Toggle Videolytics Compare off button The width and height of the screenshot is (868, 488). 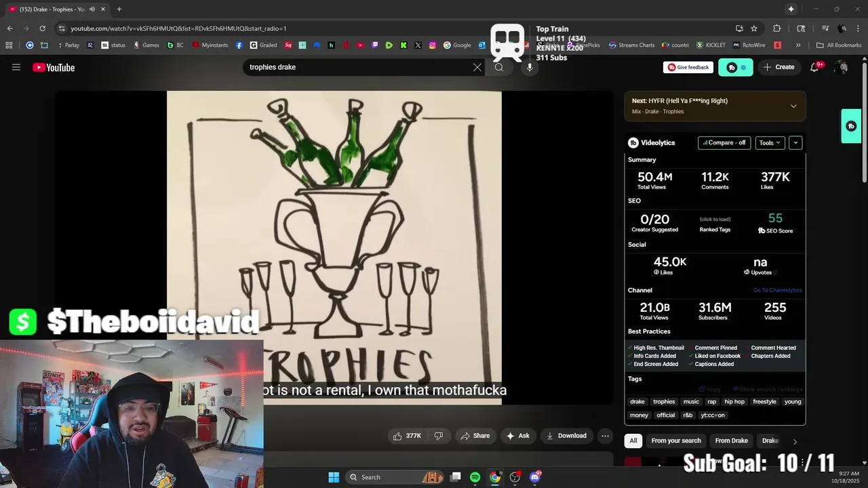pyautogui.click(x=724, y=143)
